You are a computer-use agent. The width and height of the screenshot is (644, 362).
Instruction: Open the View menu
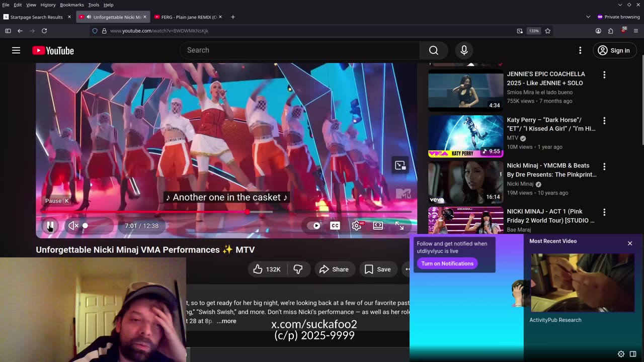point(31,5)
